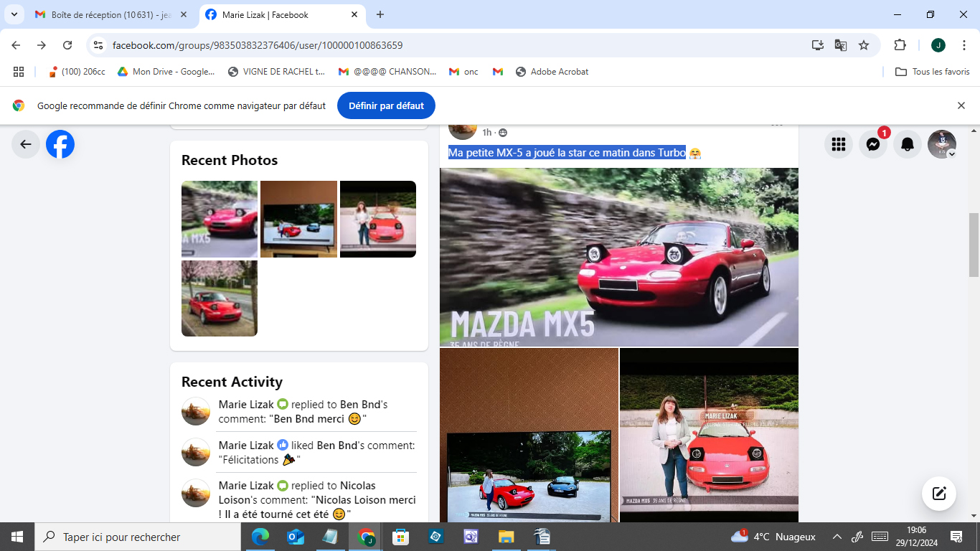Open the Mon Drive - Google bookmark
The width and height of the screenshot is (980, 551).
tap(166, 72)
